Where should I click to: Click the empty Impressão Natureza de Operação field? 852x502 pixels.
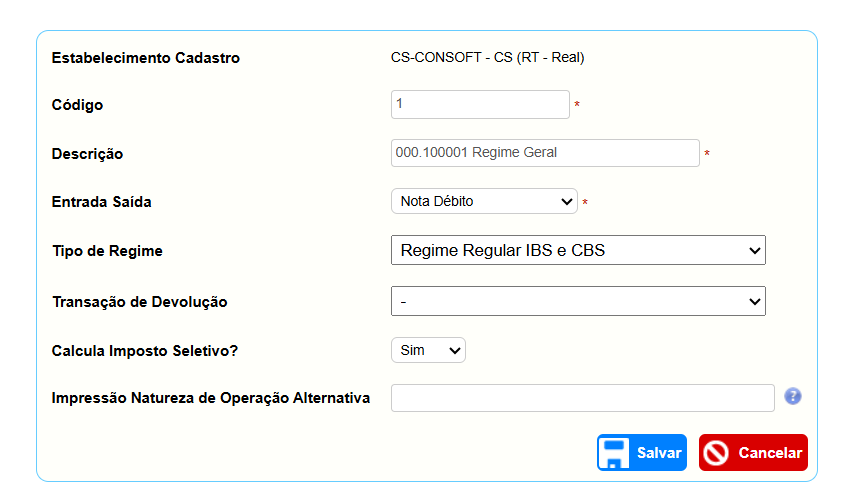tap(582, 398)
